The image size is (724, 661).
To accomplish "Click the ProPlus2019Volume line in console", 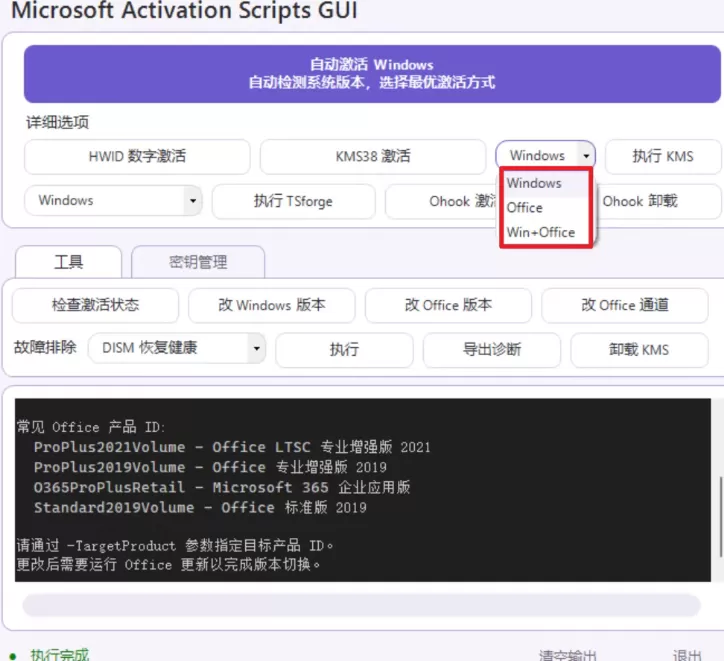I will point(210,467).
